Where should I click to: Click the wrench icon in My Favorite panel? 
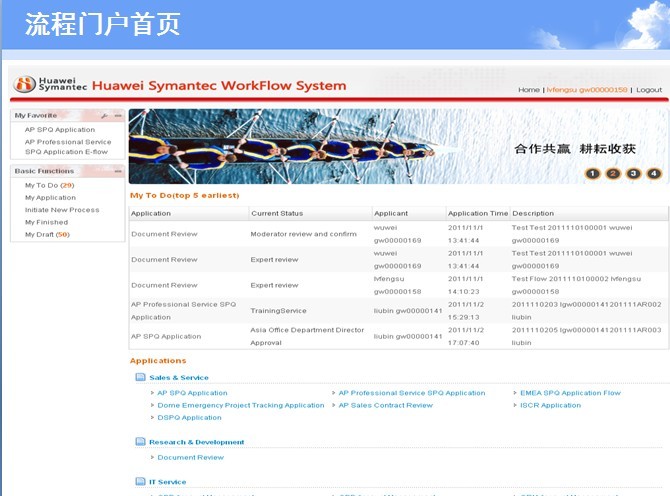coord(105,116)
